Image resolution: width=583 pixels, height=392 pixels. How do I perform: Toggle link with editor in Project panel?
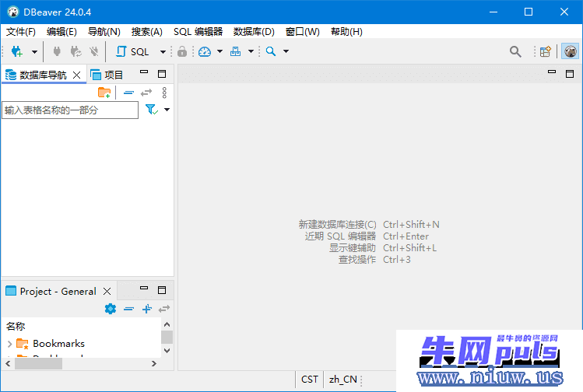tap(164, 309)
